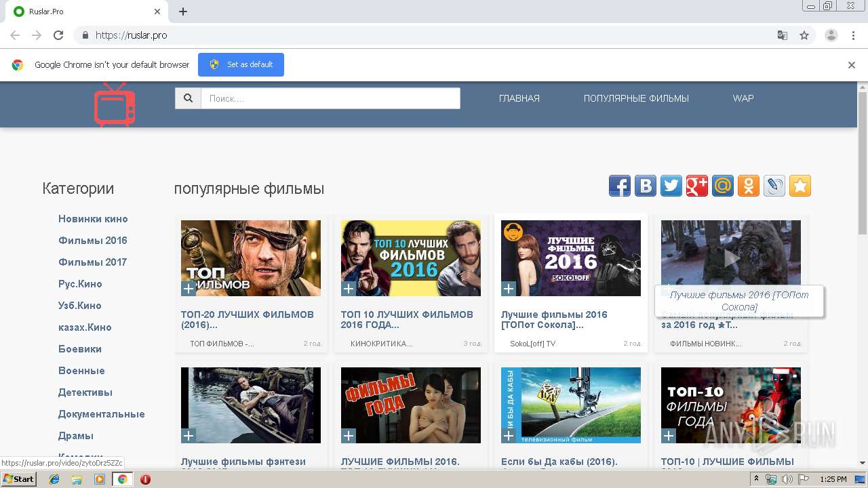This screenshot has width=868, height=488.
Task: Open Детективы category
Action: point(85,392)
